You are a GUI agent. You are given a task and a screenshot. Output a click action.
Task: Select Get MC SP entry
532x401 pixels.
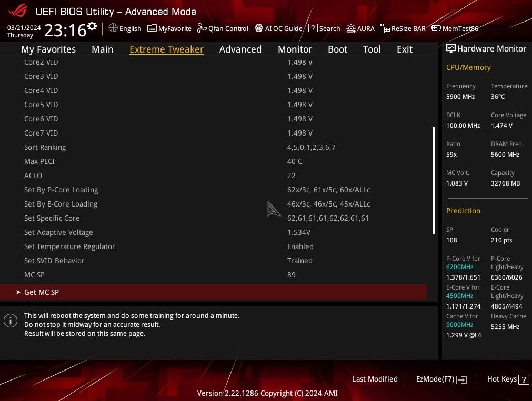click(214, 292)
